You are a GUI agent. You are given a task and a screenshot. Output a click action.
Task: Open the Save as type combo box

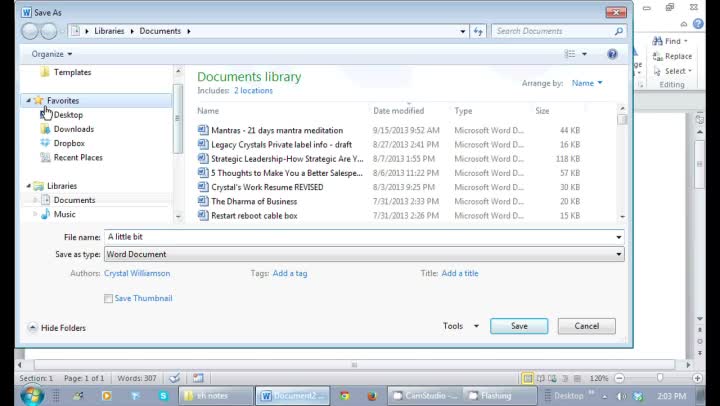[x=364, y=254]
